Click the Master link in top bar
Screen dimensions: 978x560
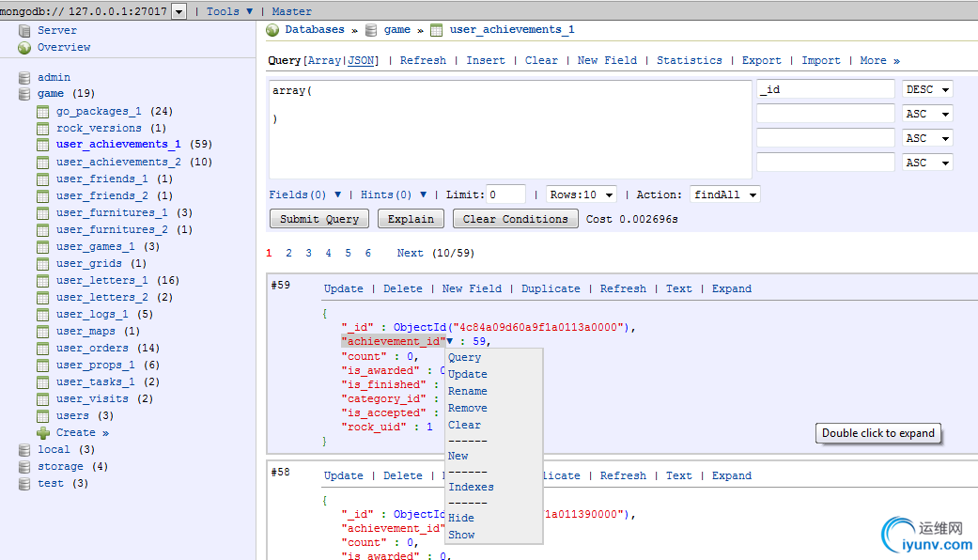click(291, 11)
